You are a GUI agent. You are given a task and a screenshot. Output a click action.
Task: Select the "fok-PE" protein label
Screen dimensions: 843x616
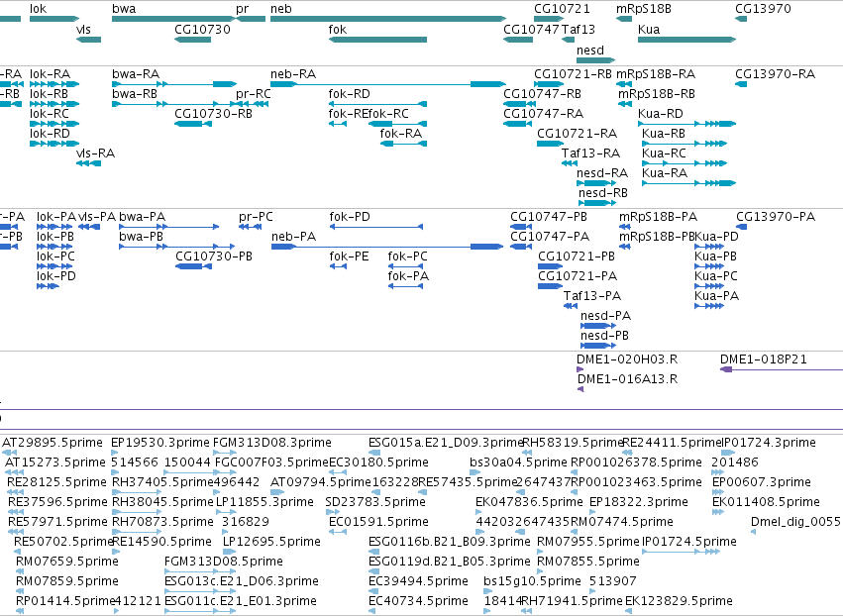pos(350,257)
